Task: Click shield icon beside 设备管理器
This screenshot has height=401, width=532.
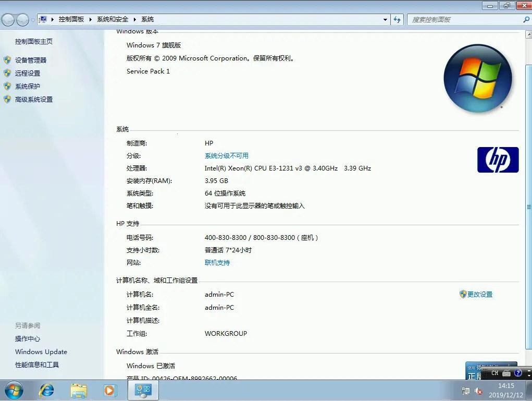Action: pyautogui.click(x=7, y=60)
